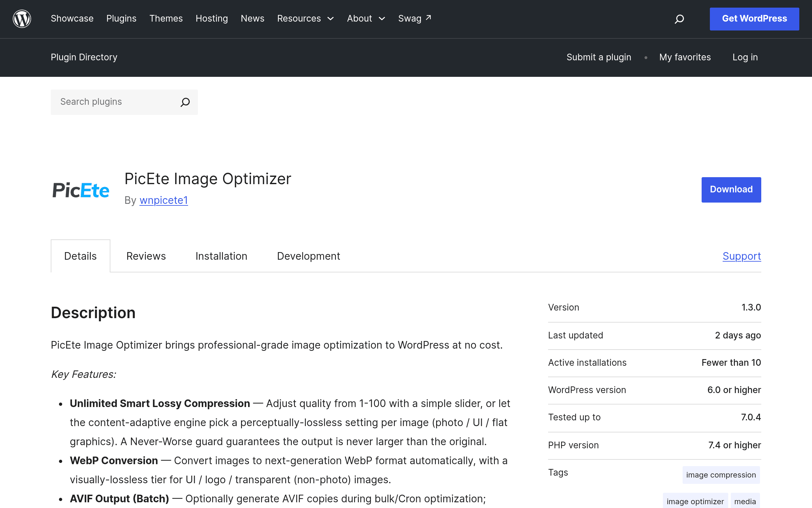Screen dimensions: 812x508
Task: Click the image compression tag
Action: click(x=721, y=475)
